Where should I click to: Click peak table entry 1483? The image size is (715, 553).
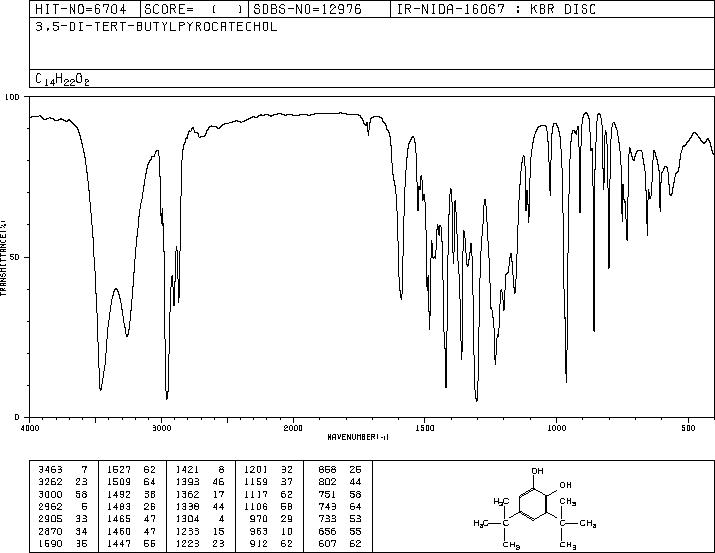(x=132, y=506)
